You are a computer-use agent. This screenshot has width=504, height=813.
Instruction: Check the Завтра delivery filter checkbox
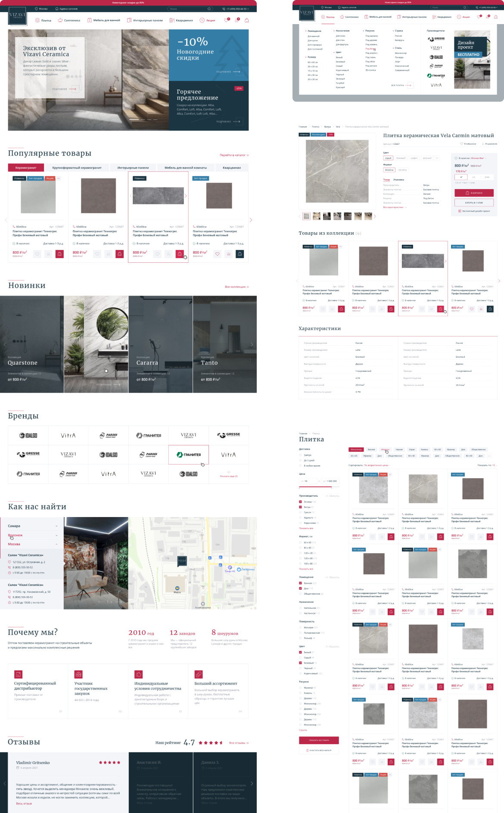pyautogui.click(x=301, y=455)
